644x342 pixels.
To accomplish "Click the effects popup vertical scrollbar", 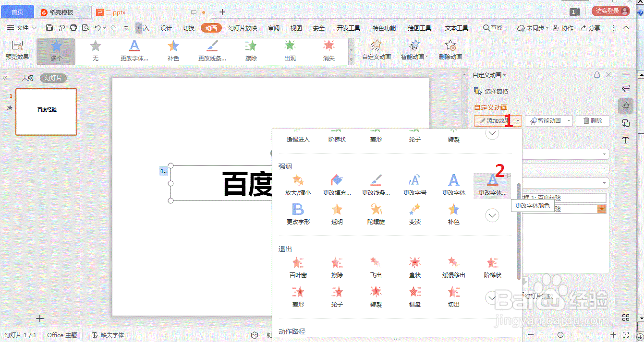I will [518, 232].
